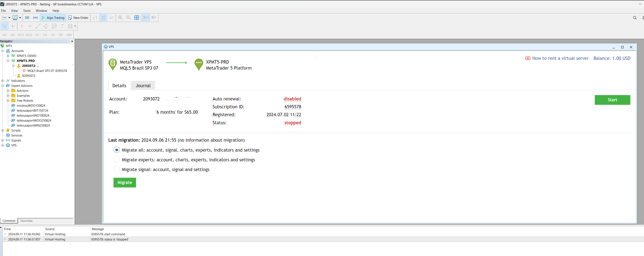Select the equidistant channel tool
Viewport: 644px width, 256px height.
(x=46, y=26)
